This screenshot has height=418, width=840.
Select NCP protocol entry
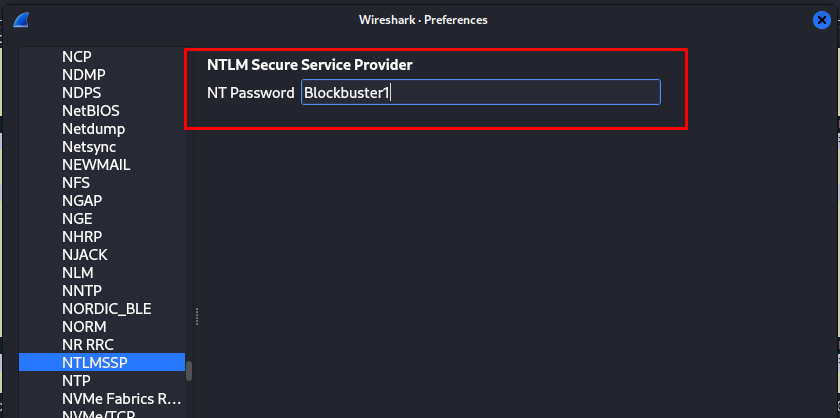pyautogui.click(x=77, y=57)
